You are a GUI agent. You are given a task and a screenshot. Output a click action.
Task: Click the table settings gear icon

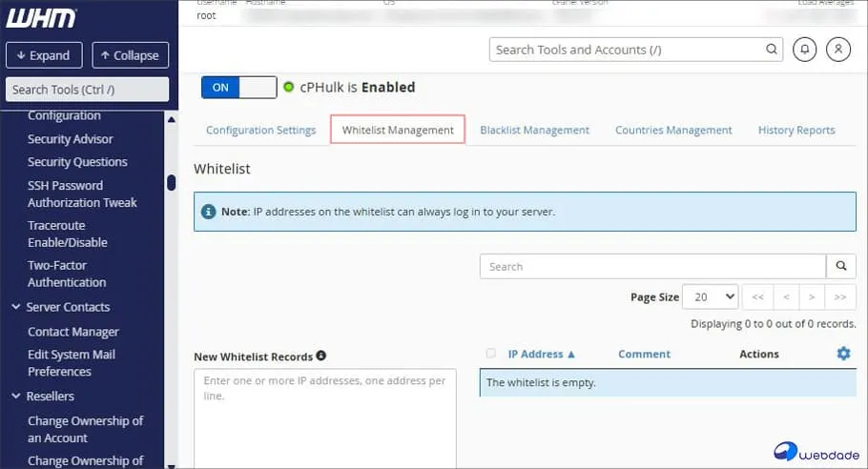click(x=843, y=354)
